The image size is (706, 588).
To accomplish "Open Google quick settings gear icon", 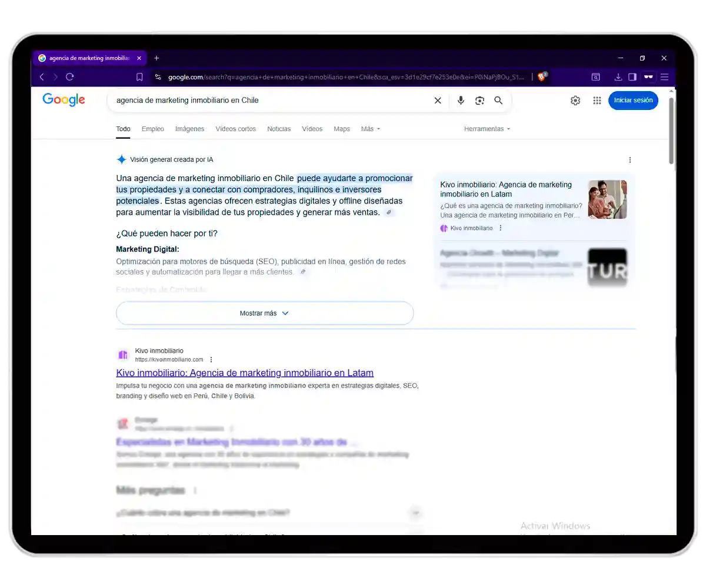I will (x=575, y=101).
